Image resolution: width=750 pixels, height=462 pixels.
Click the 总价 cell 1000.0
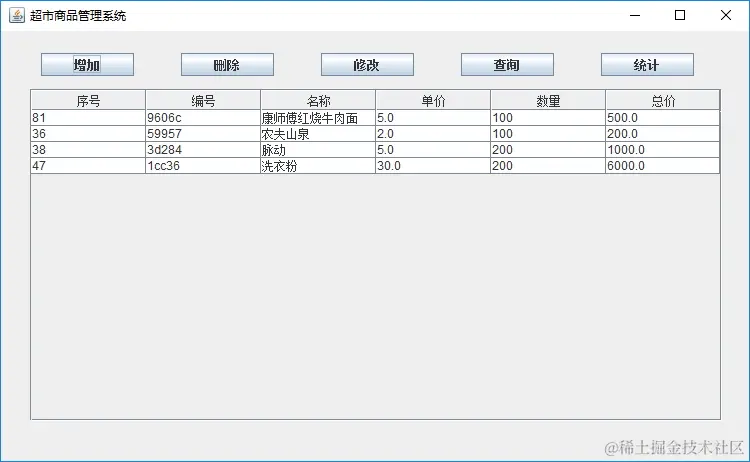coord(663,150)
